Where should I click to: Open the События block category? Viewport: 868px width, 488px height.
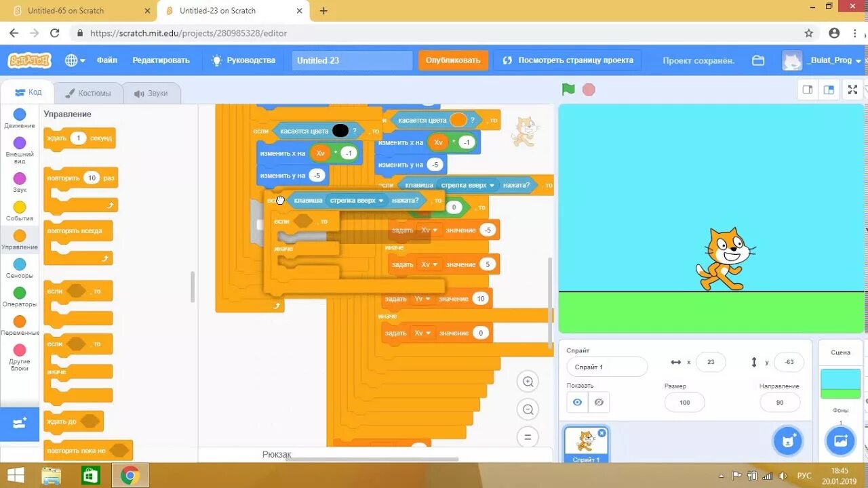click(x=20, y=211)
